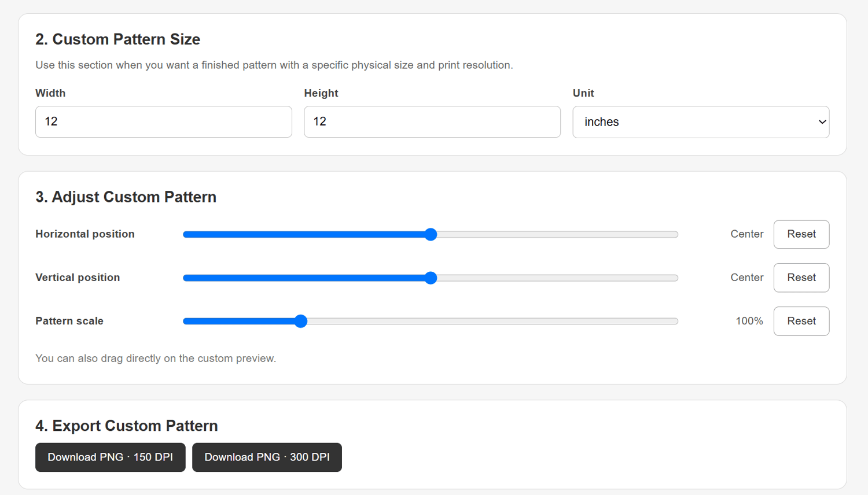Screen dimensions: 868x495
Task: Click the '100%' pattern scale value
Action: click(x=749, y=321)
